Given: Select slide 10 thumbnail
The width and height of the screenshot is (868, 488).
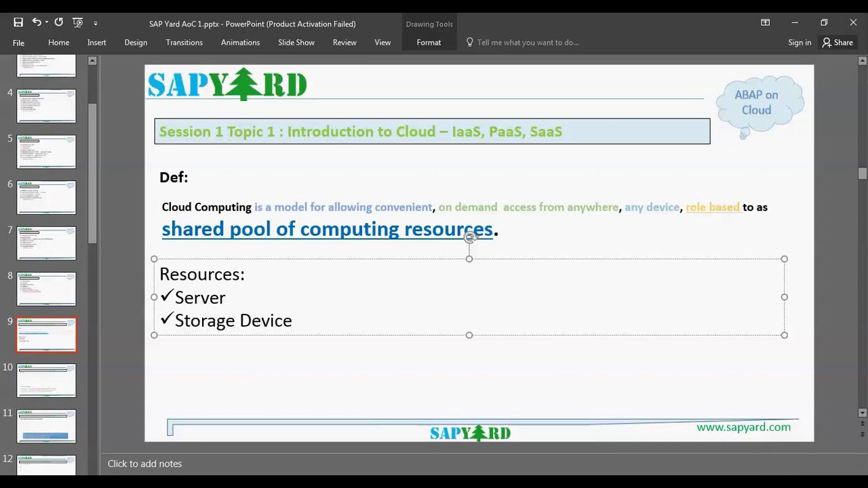Looking at the screenshot, I should [46, 380].
